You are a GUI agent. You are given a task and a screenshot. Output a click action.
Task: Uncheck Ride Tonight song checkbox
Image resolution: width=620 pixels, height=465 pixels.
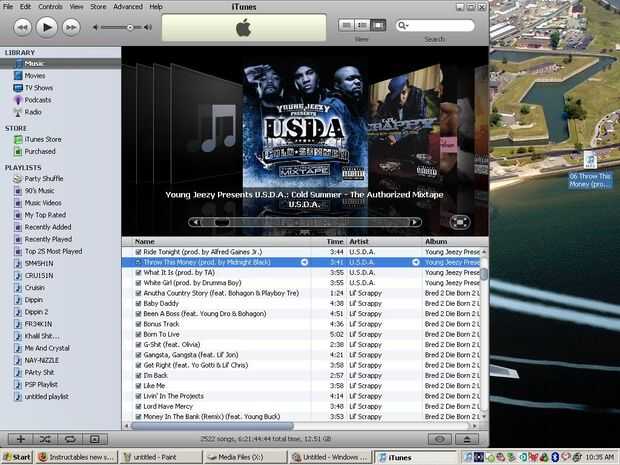(138, 252)
